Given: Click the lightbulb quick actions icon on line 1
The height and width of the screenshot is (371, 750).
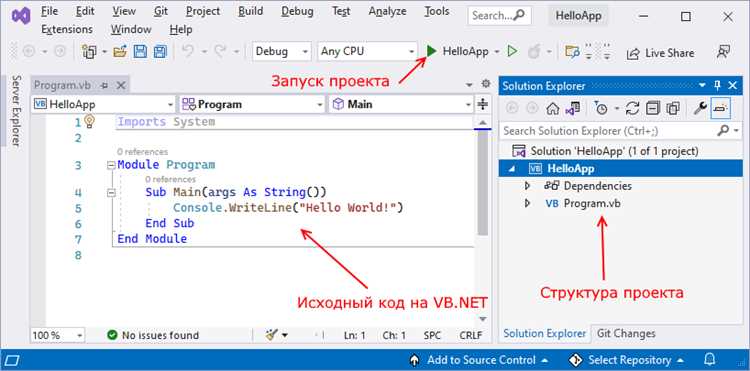Looking at the screenshot, I should (89, 121).
